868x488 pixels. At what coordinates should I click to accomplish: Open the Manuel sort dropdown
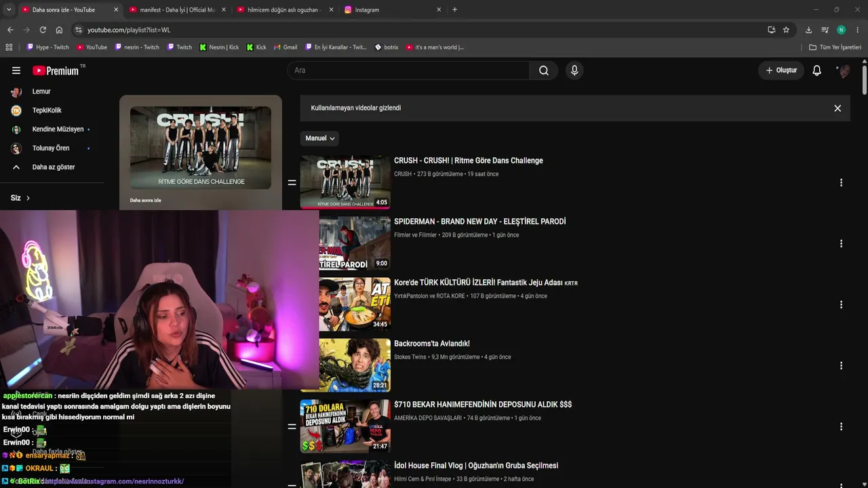(x=320, y=138)
